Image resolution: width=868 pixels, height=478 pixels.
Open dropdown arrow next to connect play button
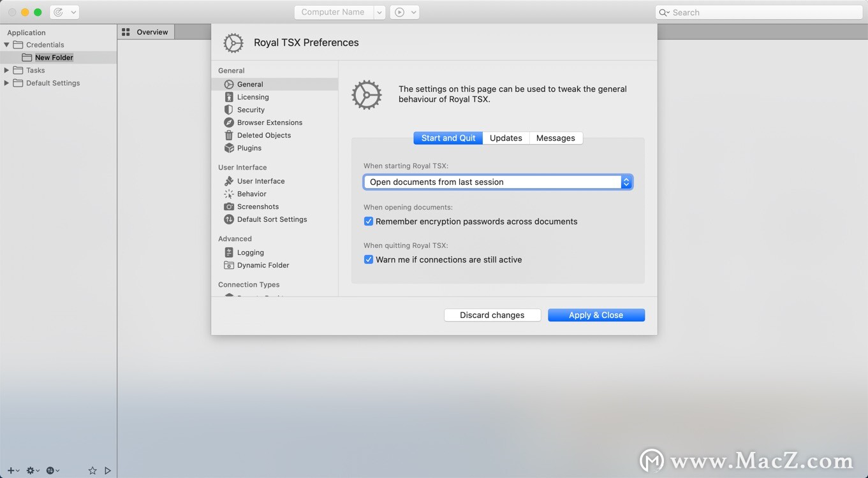pyautogui.click(x=413, y=12)
